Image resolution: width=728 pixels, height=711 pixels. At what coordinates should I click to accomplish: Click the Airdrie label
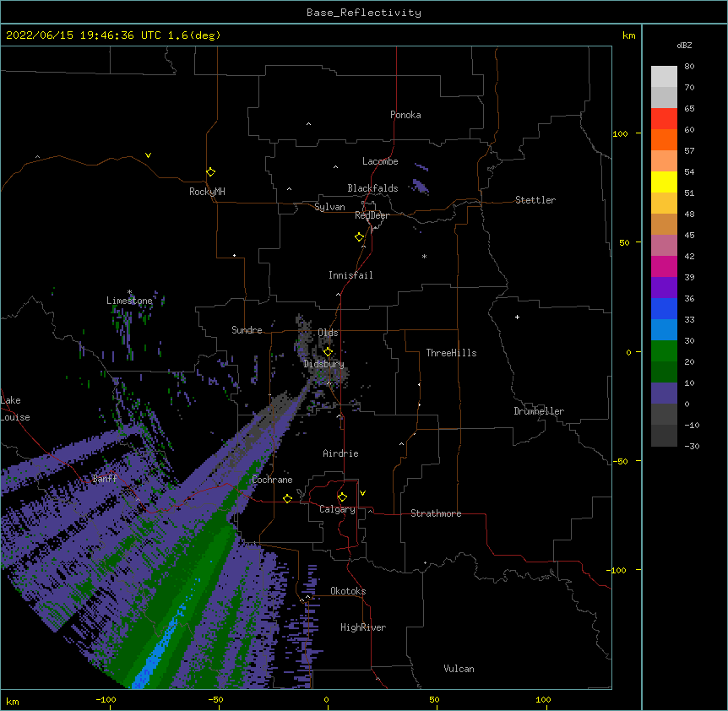340,453
